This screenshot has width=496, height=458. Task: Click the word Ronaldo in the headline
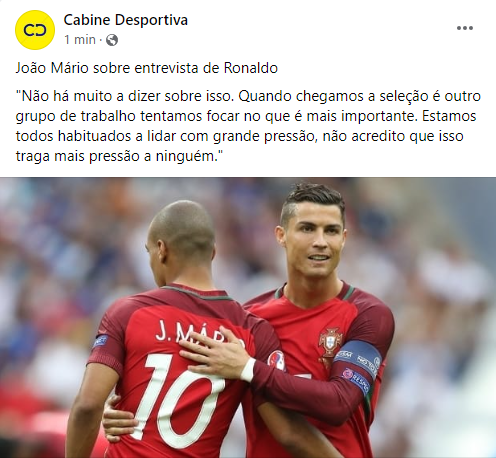251,68
